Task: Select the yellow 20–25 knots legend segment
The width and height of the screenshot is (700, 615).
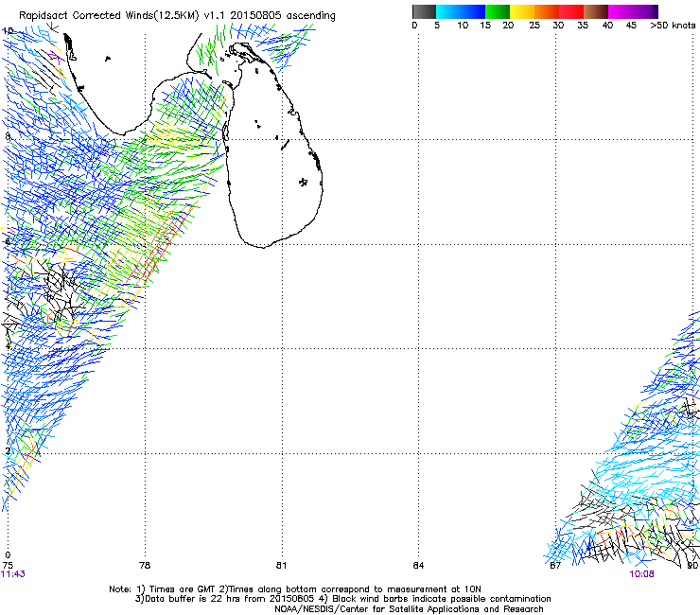Action: pos(522,11)
